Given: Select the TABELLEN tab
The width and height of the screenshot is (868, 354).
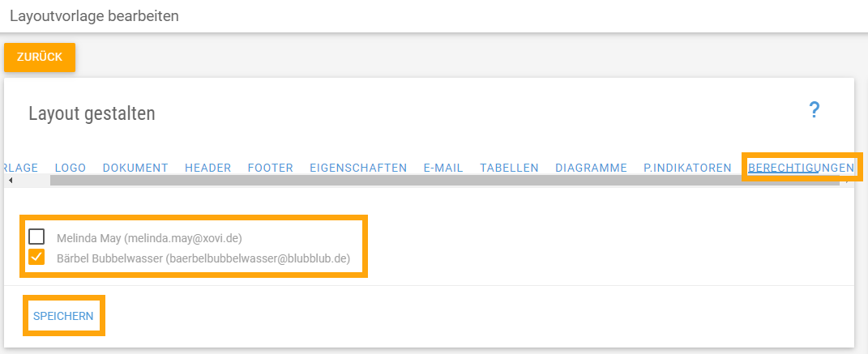Looking at the screenshot, I should (509, 168).
